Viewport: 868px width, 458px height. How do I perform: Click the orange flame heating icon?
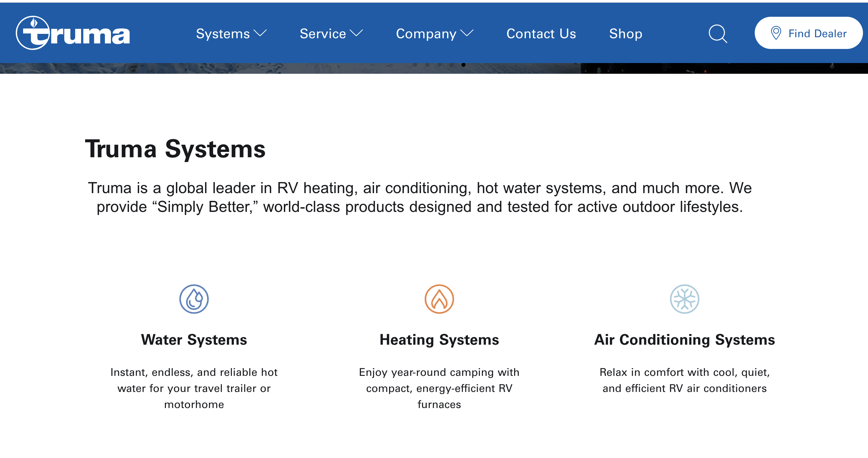point(439,299)
